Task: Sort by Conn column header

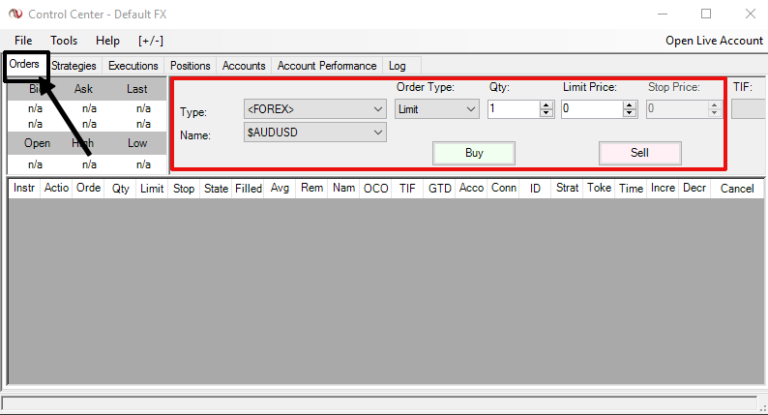Action: [504, 188]
